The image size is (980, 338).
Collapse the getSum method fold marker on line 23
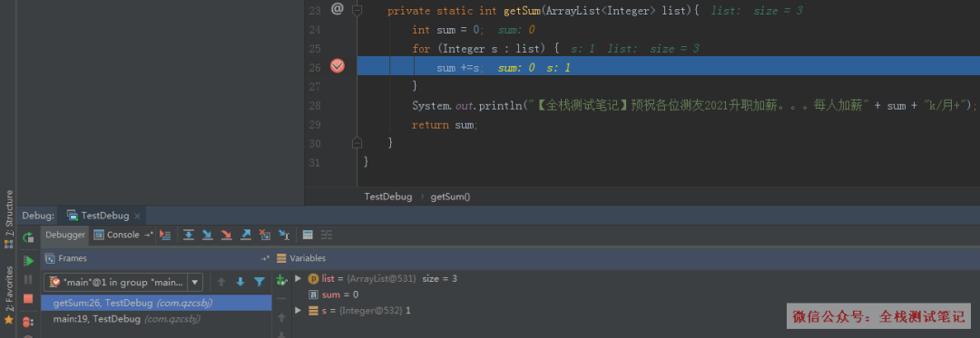click(x=357, y=10)
